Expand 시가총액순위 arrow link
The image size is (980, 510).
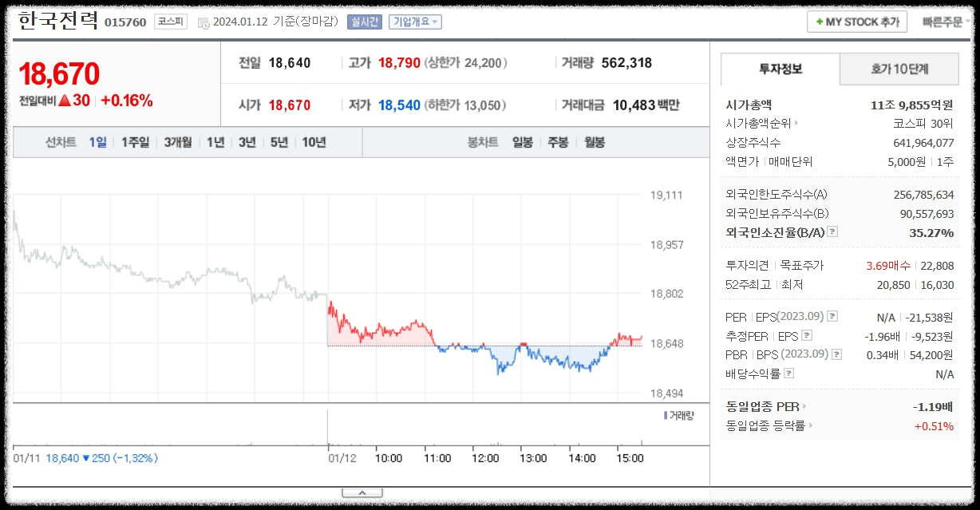pos(796,124)
